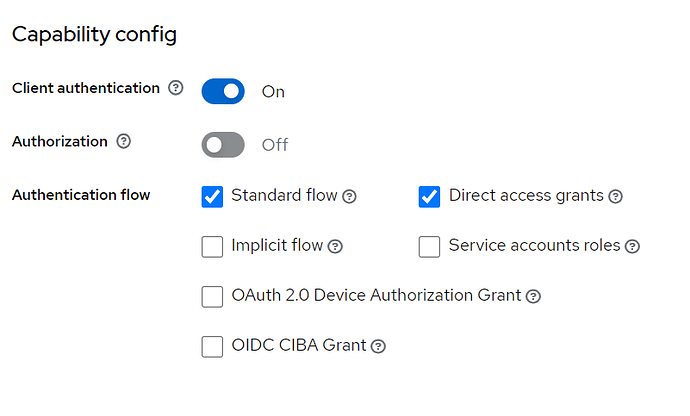Screen dimensions: 690x416
Task: Click help icon for OAuth 2.0 Device Authorization Grant
Action: (534, 296)
